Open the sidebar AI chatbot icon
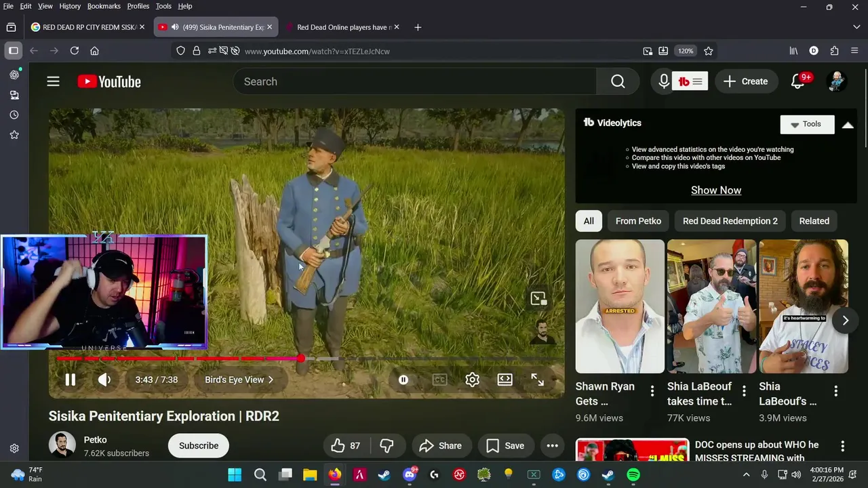 (x=14, y=75)
